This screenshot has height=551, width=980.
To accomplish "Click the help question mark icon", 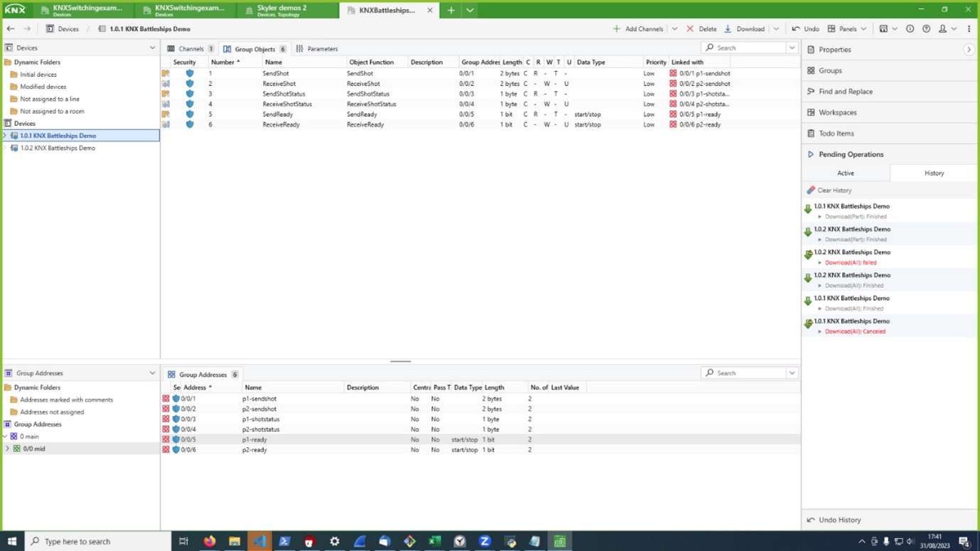I will point(925,28).
